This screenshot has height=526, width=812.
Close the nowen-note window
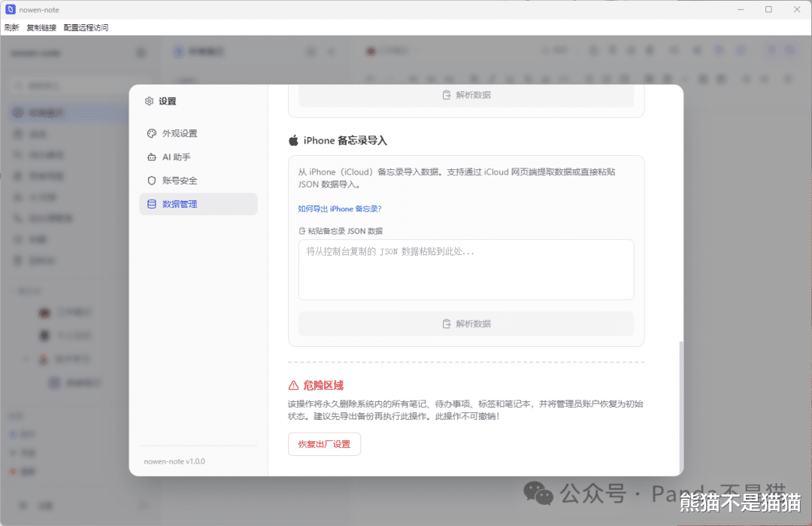[797, 9]
